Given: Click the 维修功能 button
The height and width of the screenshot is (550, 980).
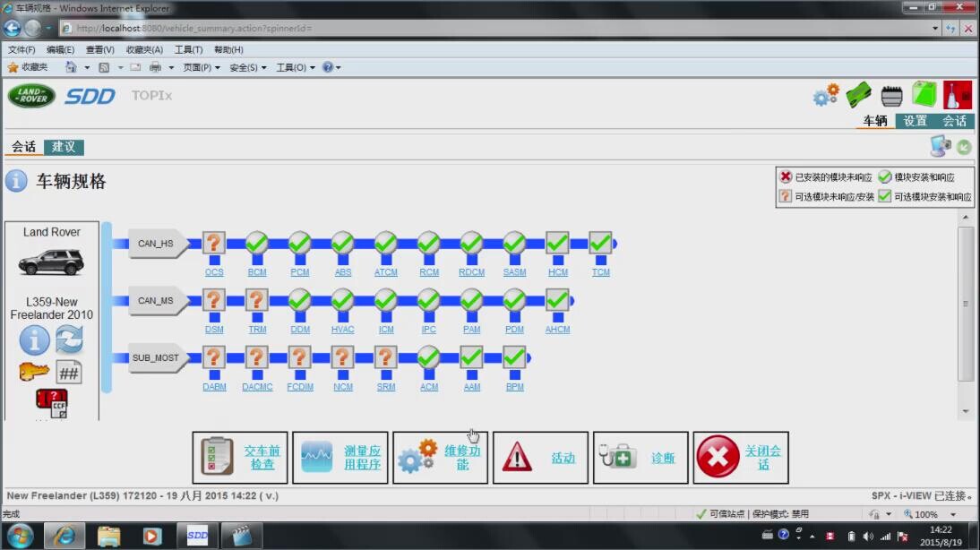Looking at the screenshot, I should point(440,458).
